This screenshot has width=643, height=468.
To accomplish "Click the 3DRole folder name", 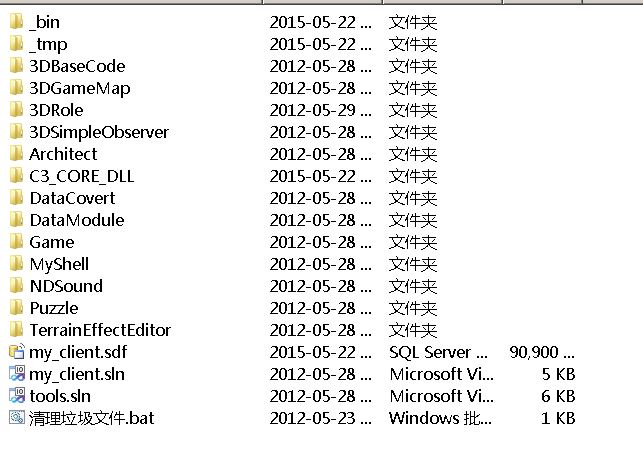I will pos(56,110).
